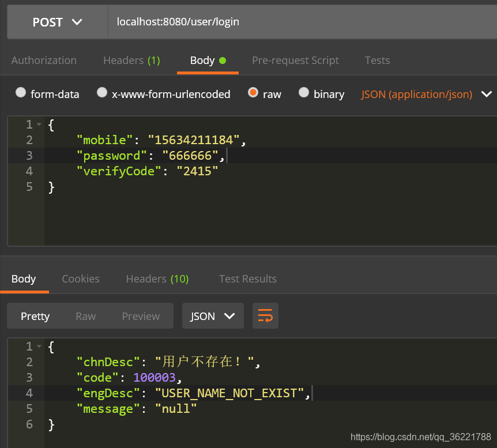Open the Pre-request Script tab
This screenshot has width=497, height=448.
click(x=295, y=60)
